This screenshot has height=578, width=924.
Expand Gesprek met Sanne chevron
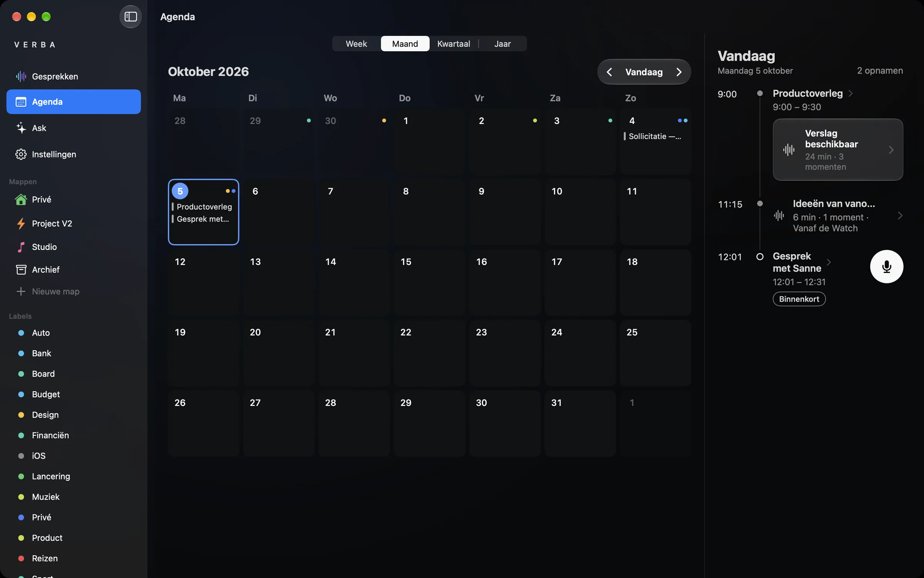click(x=829, y=262)
